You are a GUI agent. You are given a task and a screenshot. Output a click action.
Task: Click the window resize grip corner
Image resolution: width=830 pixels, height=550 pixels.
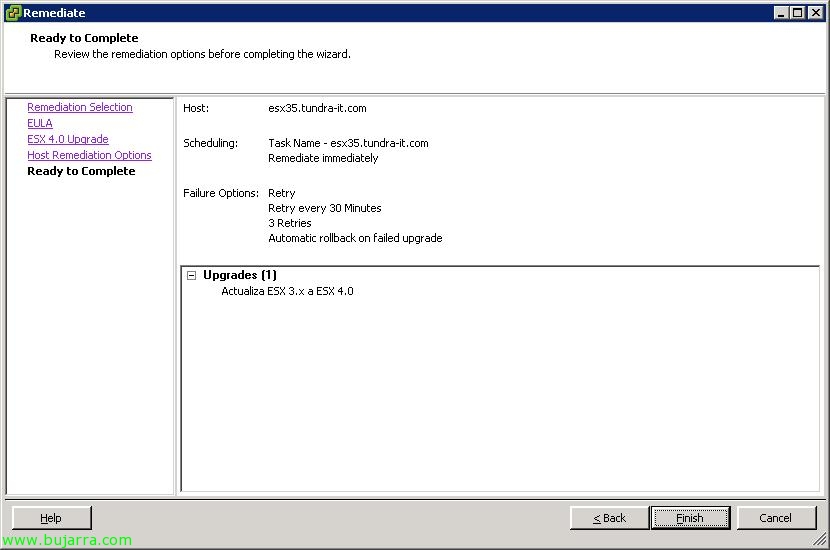[820, 540]
